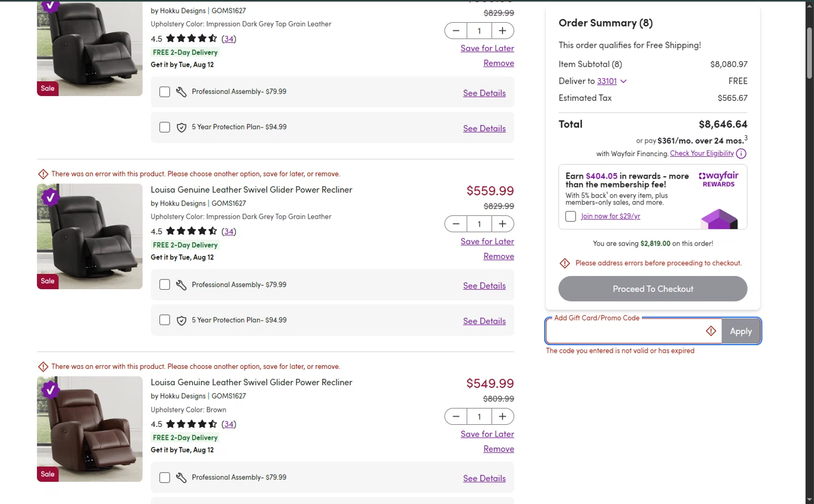Click the Sale badge on the Brown recliner

coord(47,474)
